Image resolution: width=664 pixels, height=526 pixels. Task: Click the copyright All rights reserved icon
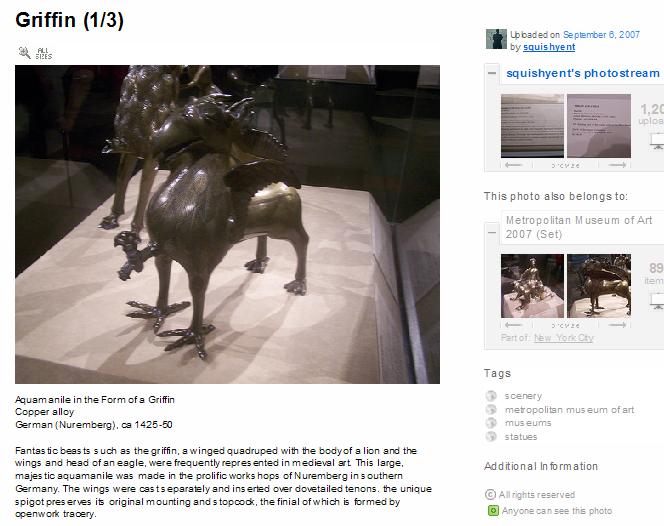[490, 495]
